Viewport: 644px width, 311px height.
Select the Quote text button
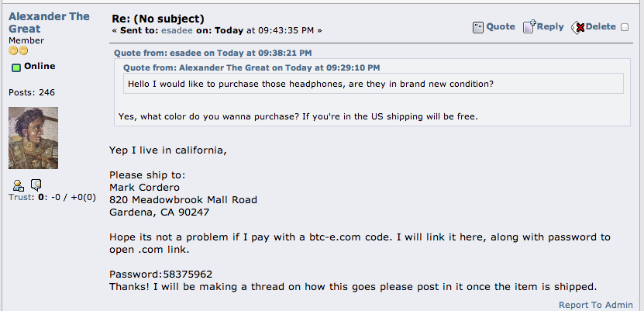[501, 26]
